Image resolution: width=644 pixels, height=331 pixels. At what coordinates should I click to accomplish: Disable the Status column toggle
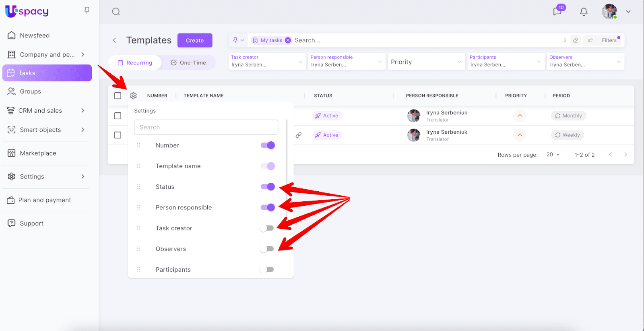(x=268, y=187)
